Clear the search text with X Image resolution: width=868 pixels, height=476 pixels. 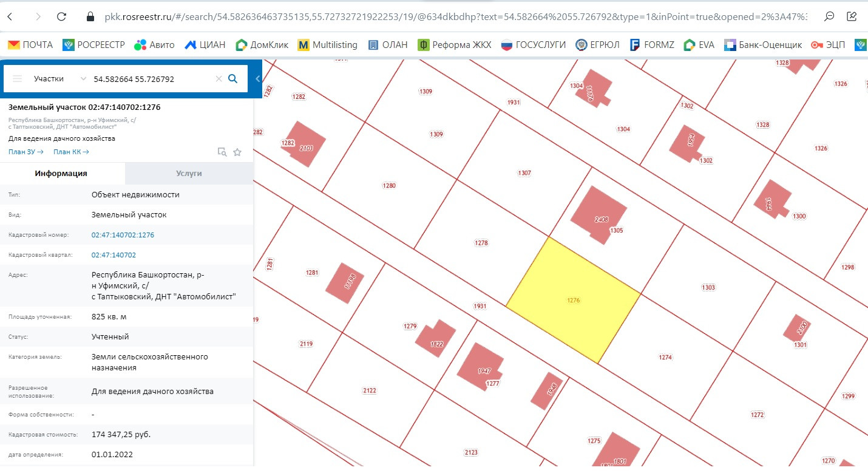click(219, 79)
